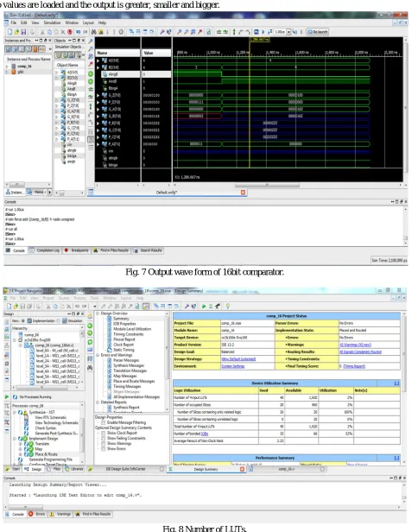Switch to the Compilation Log tab
Image resolution: width=412 pixels, height=532 pixels.
pyautogui.click(x=44, y=250)
